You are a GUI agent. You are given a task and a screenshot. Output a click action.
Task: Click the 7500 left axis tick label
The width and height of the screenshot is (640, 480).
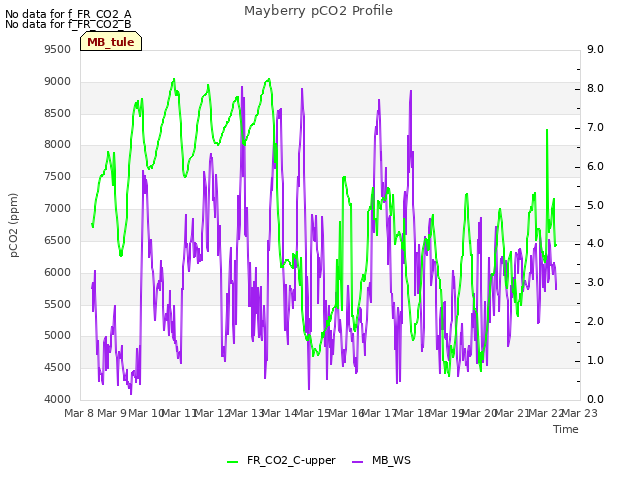coord(58,176)
